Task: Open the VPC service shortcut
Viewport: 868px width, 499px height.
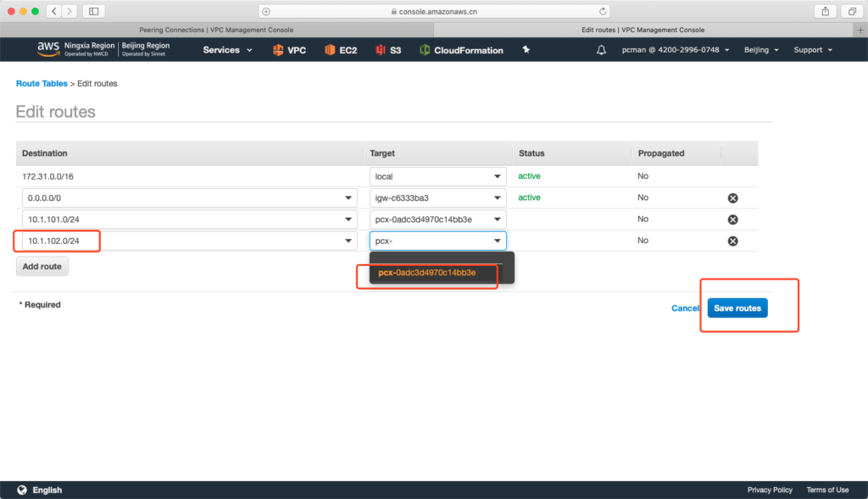Action: [289, 50]
